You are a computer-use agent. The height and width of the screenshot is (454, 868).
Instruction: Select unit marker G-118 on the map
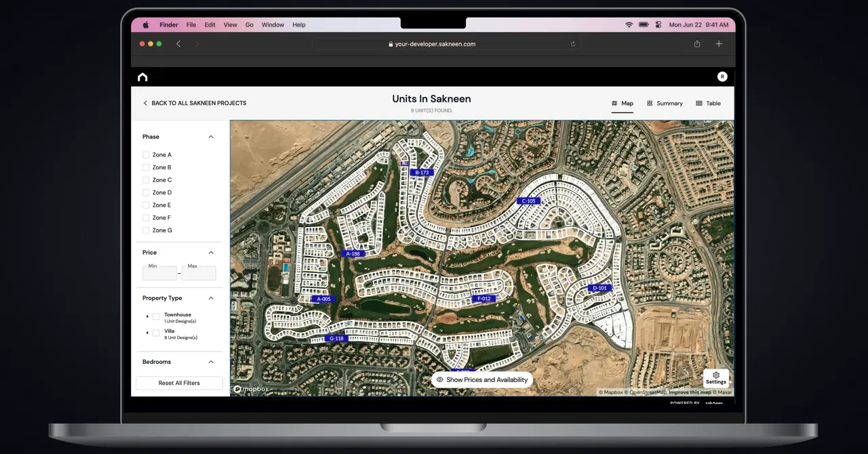(x=336, y=338)
